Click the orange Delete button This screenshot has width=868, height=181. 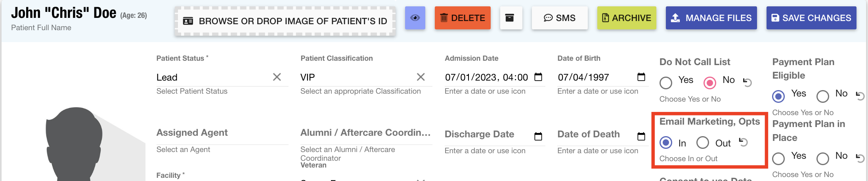463,18
